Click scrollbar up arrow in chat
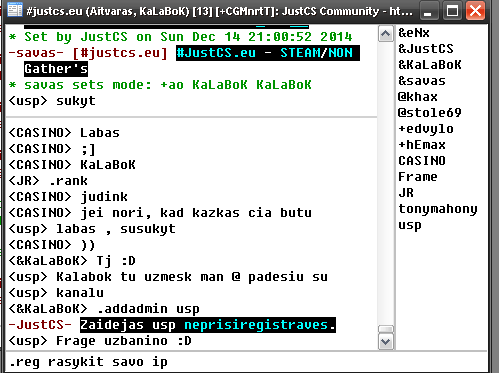The height and width of the screenshot is (379, 499). (x=386, y=34)
